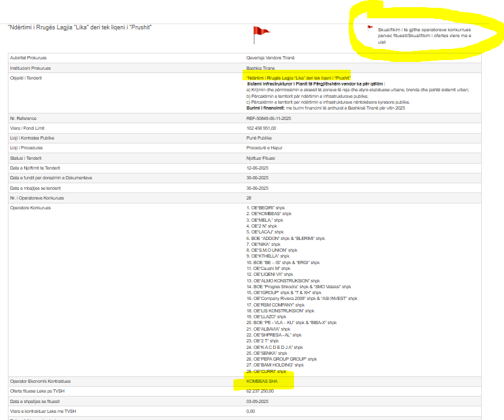Click the large red flag beside the tender title

click(x=261, y=33)
